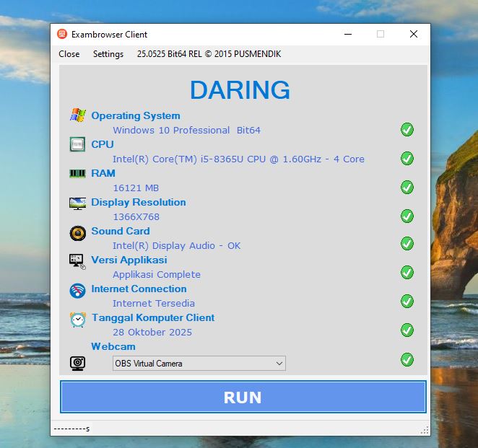The height and width of the screenshot is (448, 478).
Task: Click the Internet Connection label
Action: (139, 289)
